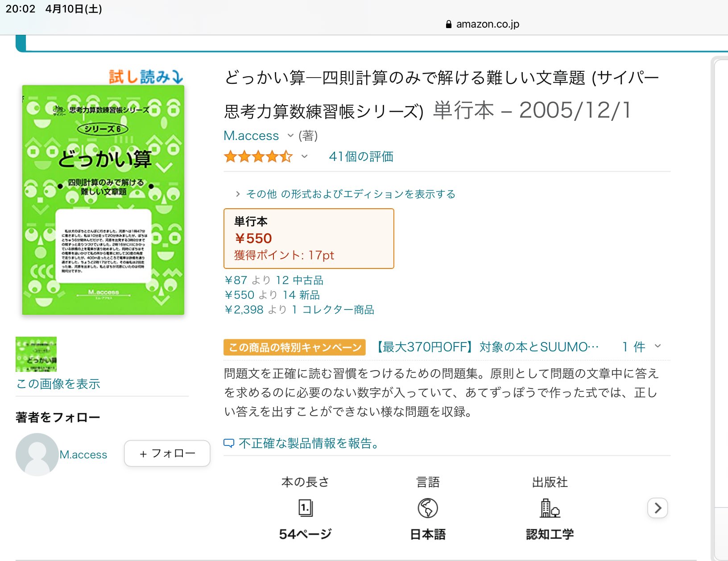Open M.access author link under title
This screenshot has height=561, width=728.
251,136
